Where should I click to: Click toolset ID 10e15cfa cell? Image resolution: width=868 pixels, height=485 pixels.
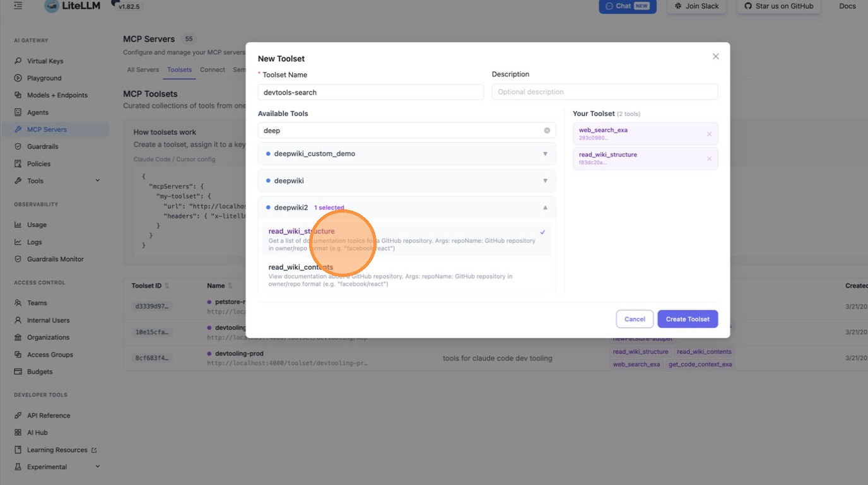point(152,332)
